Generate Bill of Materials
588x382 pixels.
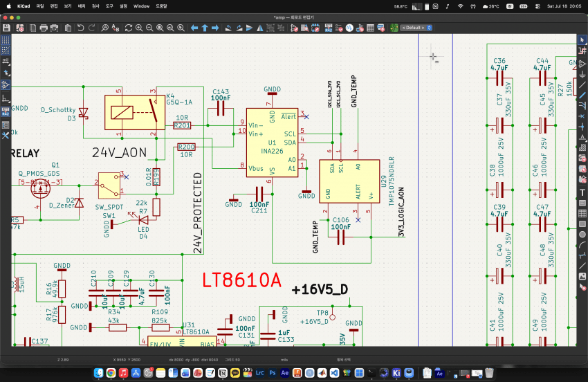[381, 28]
